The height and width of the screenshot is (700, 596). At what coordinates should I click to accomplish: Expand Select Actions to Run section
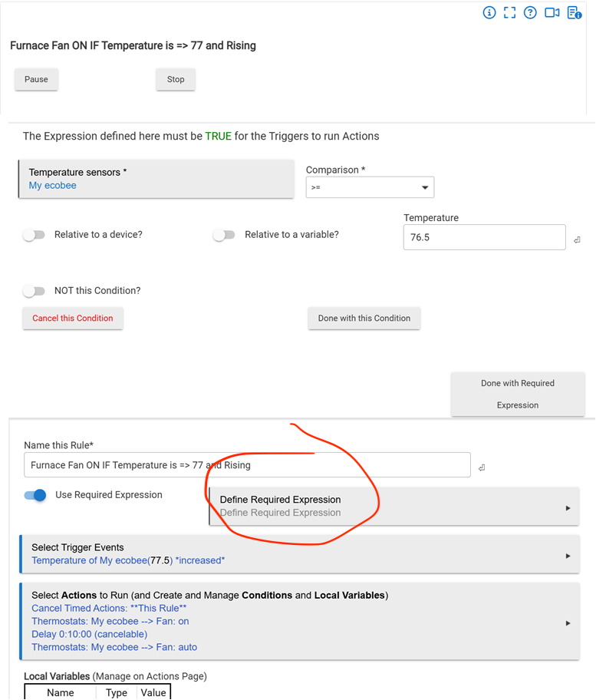pos(298,621)
